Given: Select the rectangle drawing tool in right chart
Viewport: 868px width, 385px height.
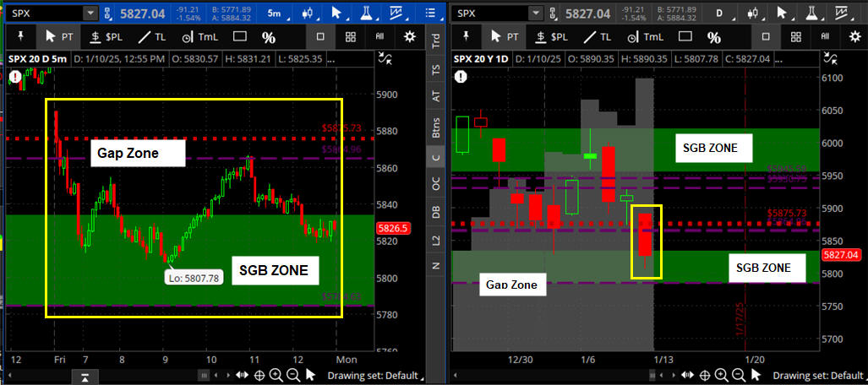Looking at the screenshot, I should pos(685,37).
